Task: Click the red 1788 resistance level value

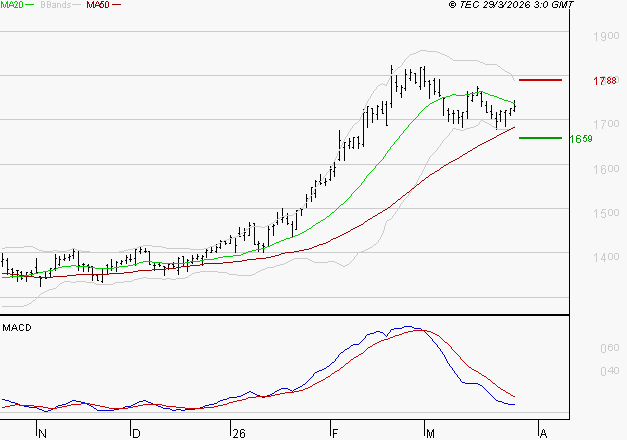Action: click(x=605, y=81)
